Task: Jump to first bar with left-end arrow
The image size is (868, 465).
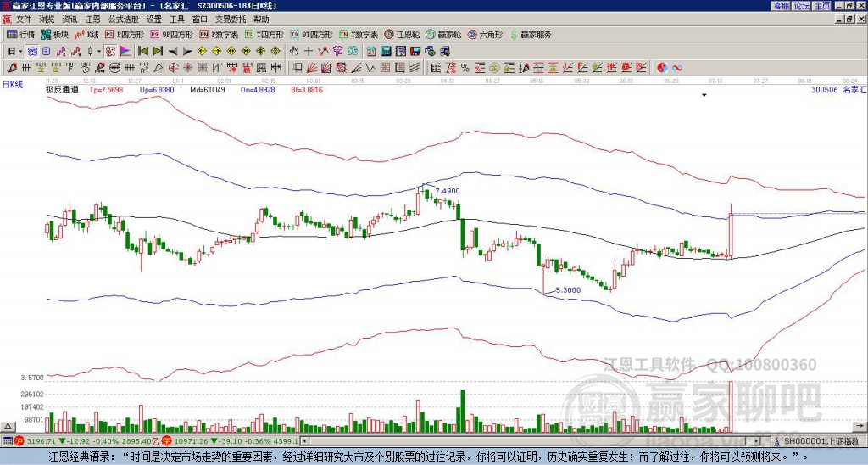Action: [x=142, y=52]
